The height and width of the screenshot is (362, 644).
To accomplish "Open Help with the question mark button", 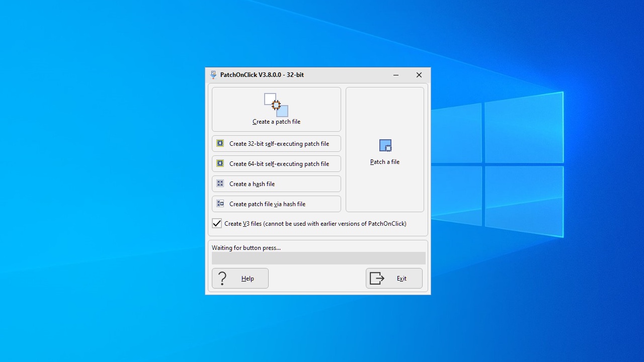I will pos(240,278).
